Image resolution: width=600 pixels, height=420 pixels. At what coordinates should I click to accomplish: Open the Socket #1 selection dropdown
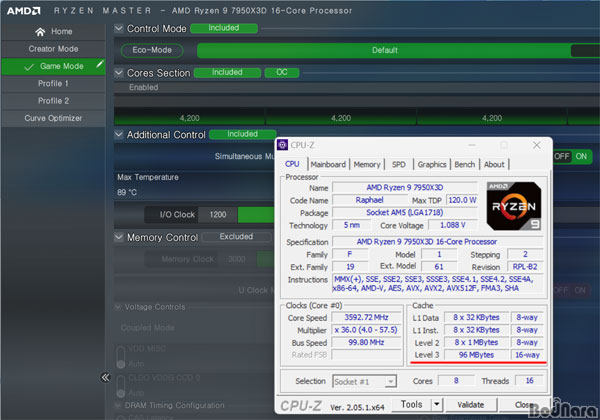(x=364, y=381)
